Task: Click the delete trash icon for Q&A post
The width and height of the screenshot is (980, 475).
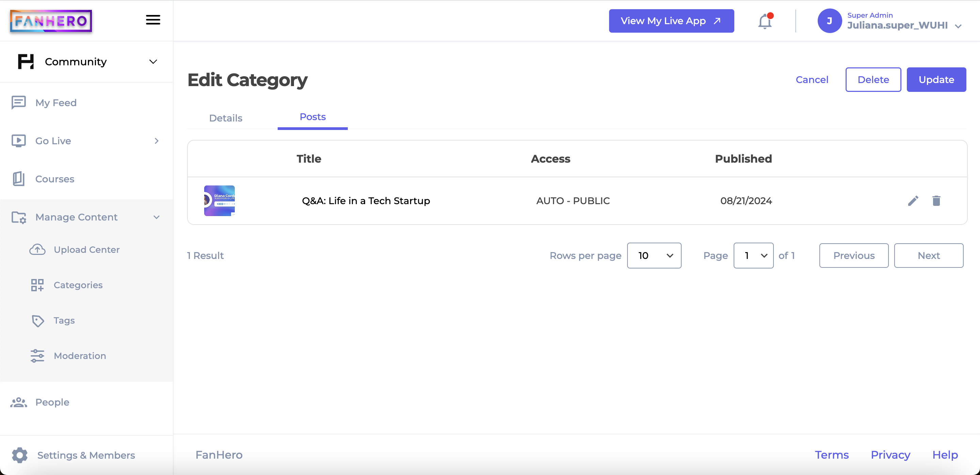Action: coord(936,201)
